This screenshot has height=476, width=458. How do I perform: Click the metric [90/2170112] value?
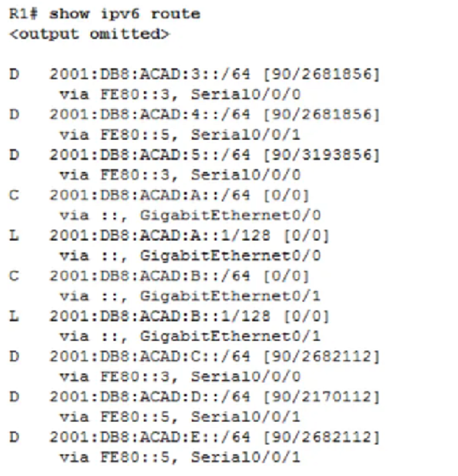pos(322,397)
